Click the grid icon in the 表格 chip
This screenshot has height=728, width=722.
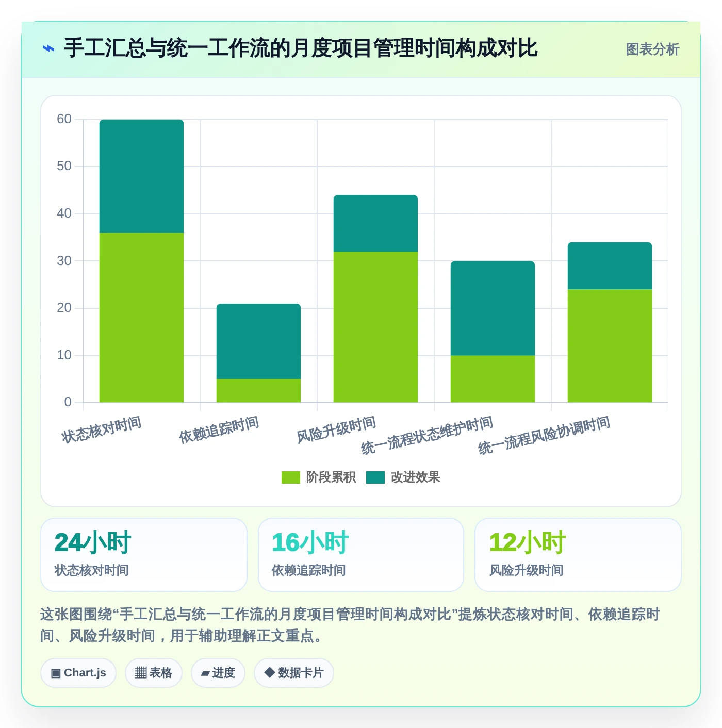click(141, 673)
